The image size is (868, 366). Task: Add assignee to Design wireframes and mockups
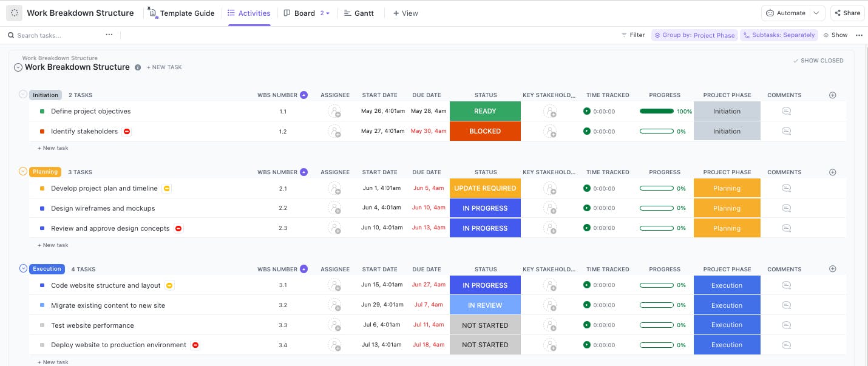[334, 208]
